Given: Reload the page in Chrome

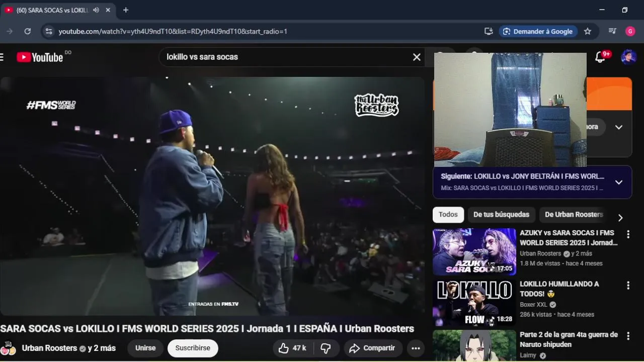Looking at the screenshot, I should point(28,31).
